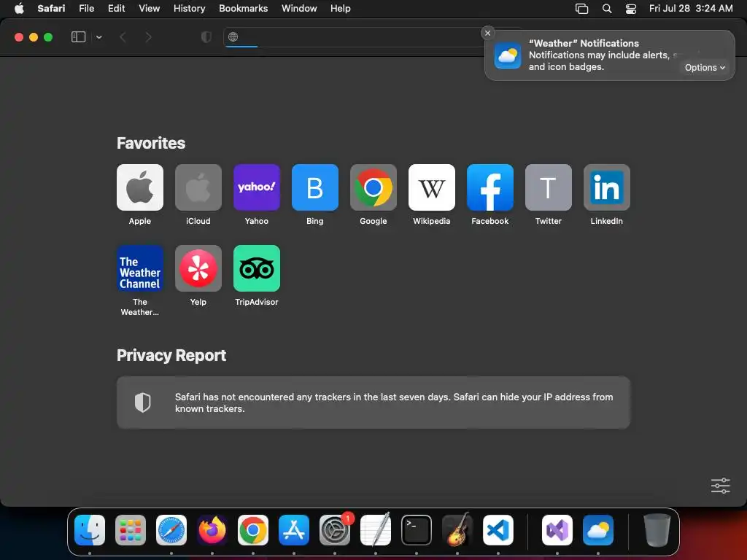Screen dimensions: 747x560
Task: Go forward to next page
Action: (x=148, y=37)
